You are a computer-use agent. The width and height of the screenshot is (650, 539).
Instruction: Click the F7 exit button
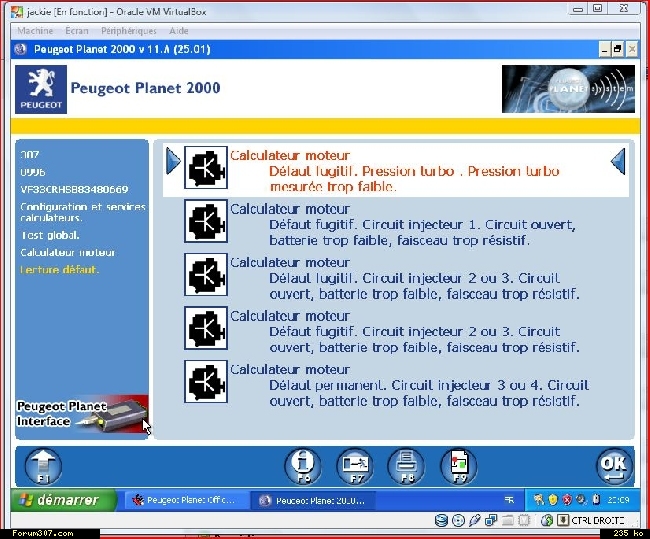pos(355,466)
